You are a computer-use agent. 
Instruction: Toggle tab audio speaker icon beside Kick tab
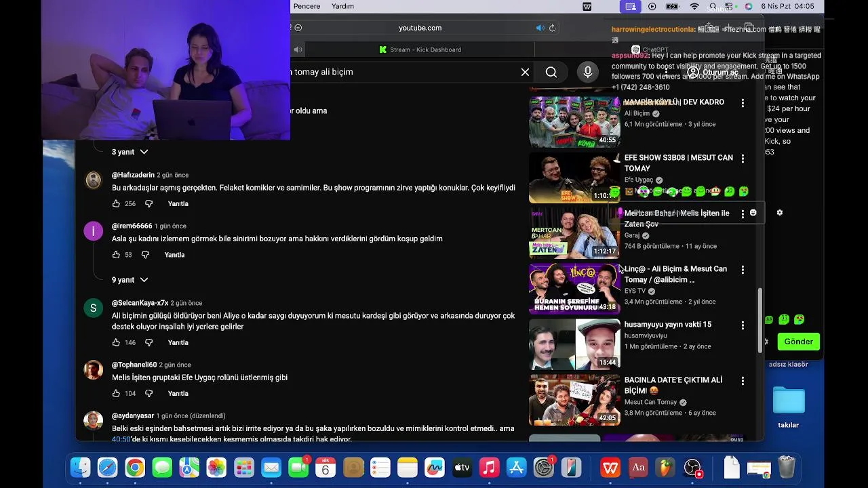click(298, 49)
